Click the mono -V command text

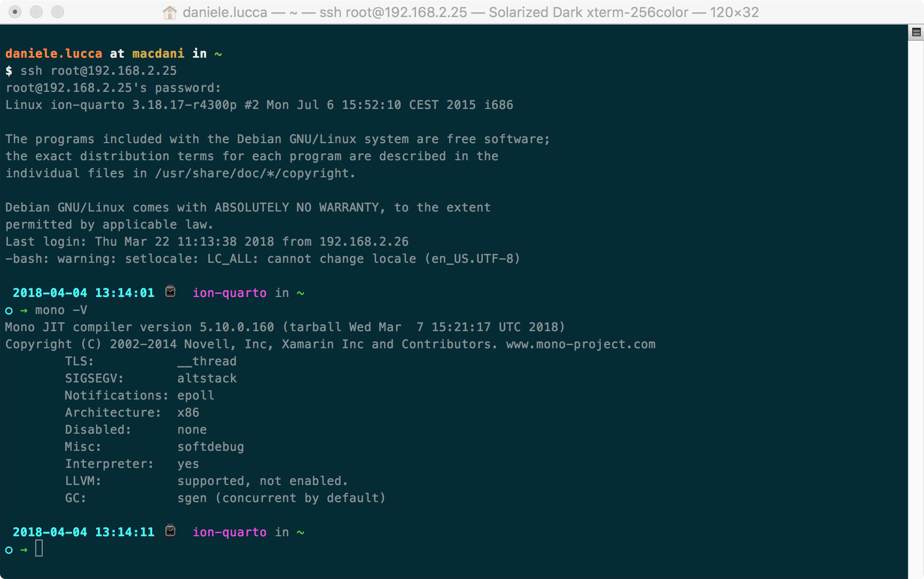tap(61, 310)
